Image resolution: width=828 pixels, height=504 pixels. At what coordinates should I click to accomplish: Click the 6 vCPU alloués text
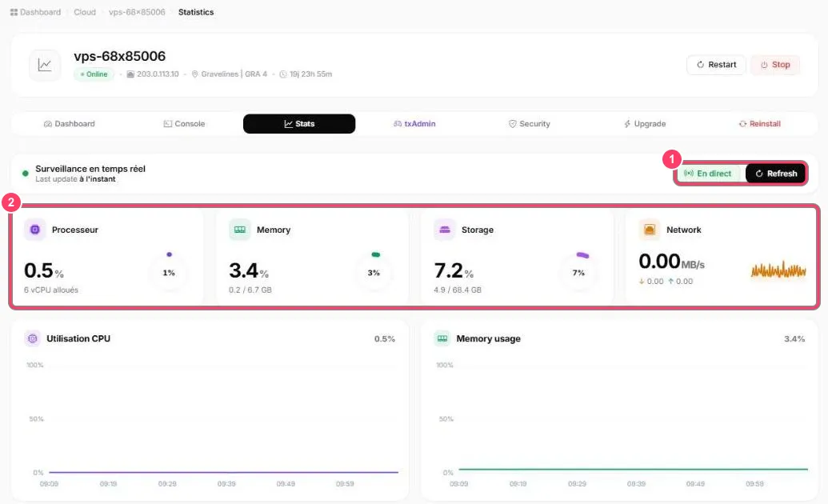point(51,290)
